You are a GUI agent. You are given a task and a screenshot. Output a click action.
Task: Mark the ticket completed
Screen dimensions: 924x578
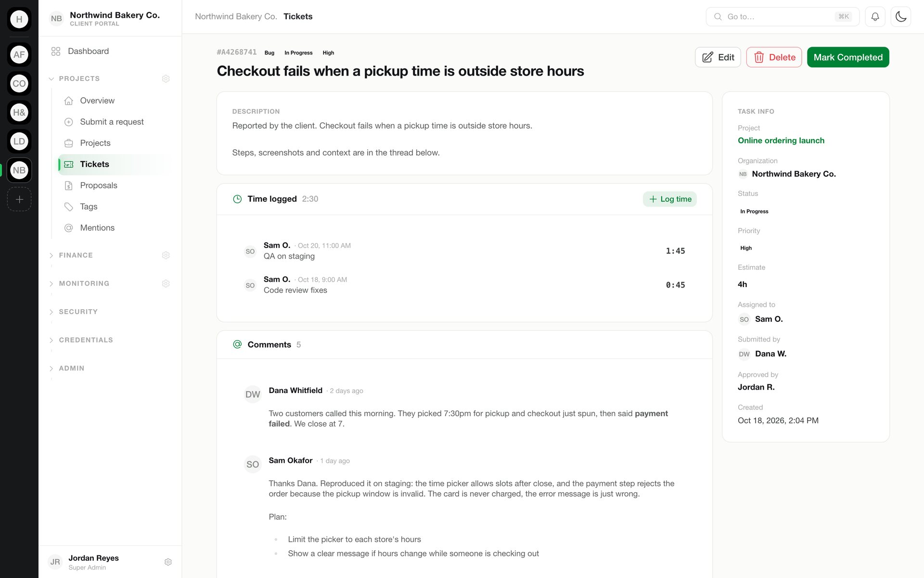[848, 57]
